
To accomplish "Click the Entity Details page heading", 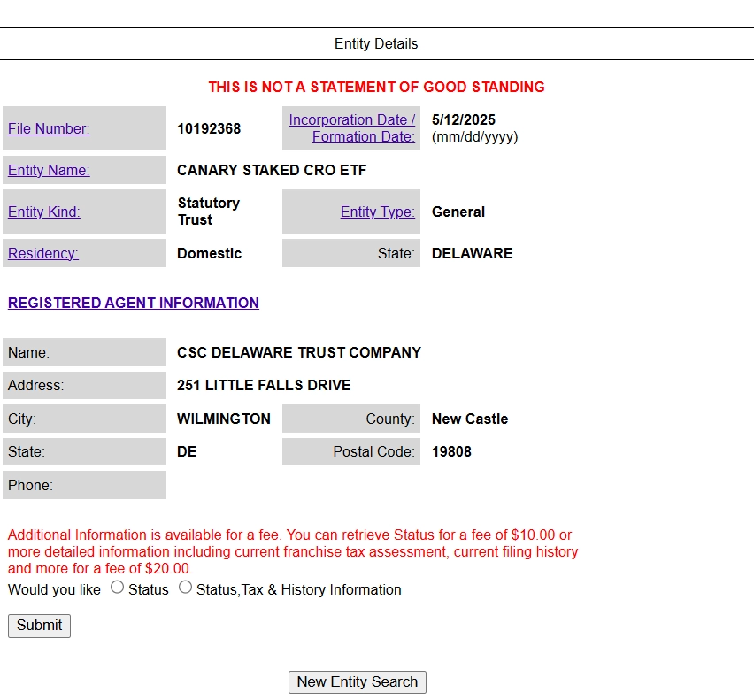I will [376, 43].
